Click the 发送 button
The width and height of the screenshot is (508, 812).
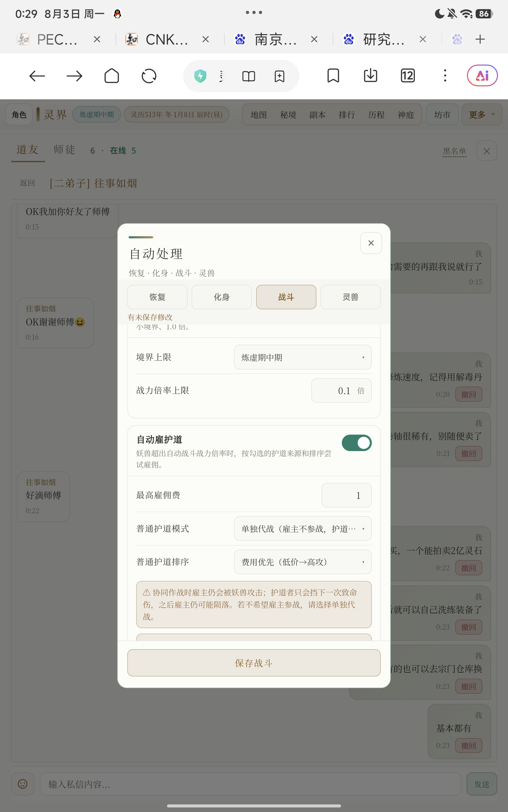pos(482,784)
